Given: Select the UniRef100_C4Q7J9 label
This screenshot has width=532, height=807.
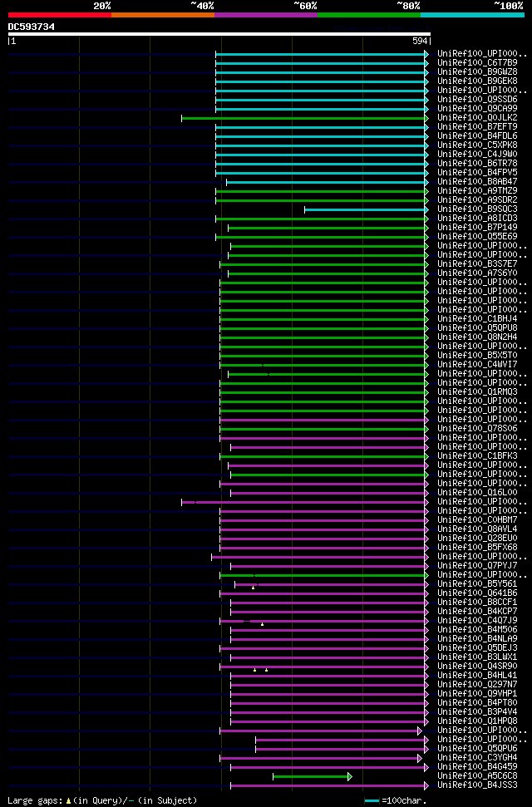Looking at the screenshot, I should [477, 621].
